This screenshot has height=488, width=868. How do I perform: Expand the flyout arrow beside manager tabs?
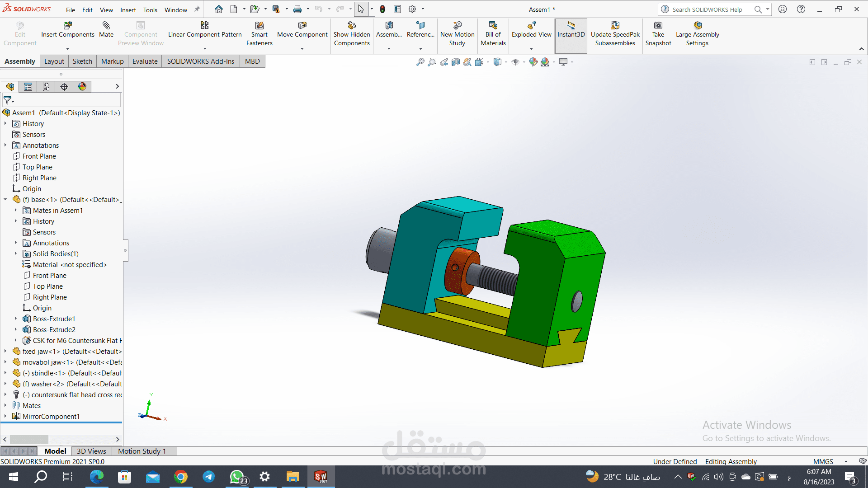117,86
